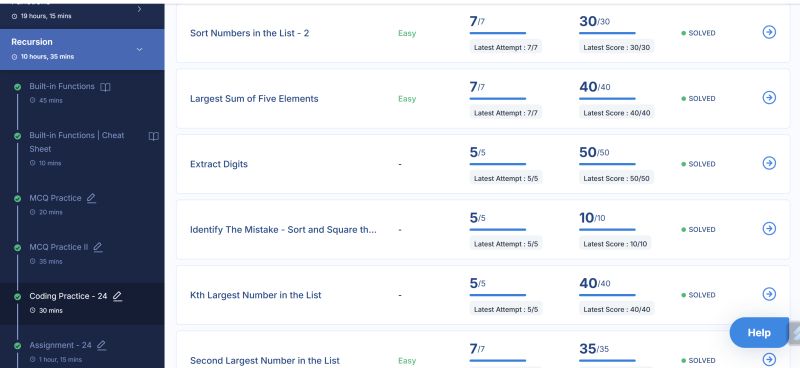Open the Help button

tap(759, 333)
